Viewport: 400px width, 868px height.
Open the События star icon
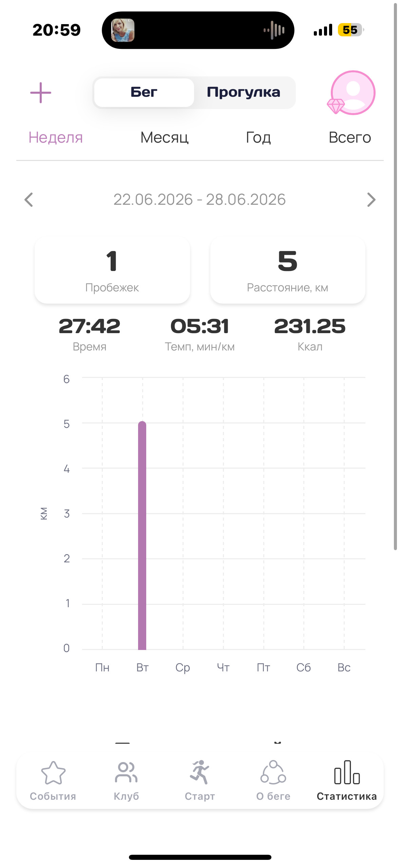tap(53, 773)
